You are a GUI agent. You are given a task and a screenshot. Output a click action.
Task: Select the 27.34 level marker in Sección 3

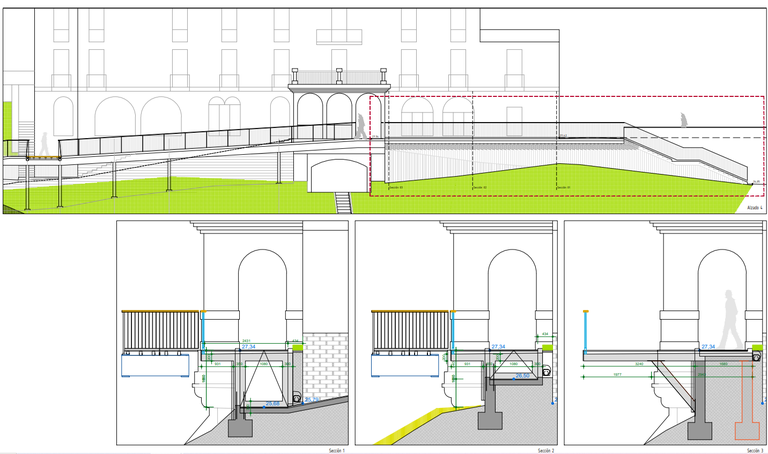pyautogui.click(x=710, y=347)
